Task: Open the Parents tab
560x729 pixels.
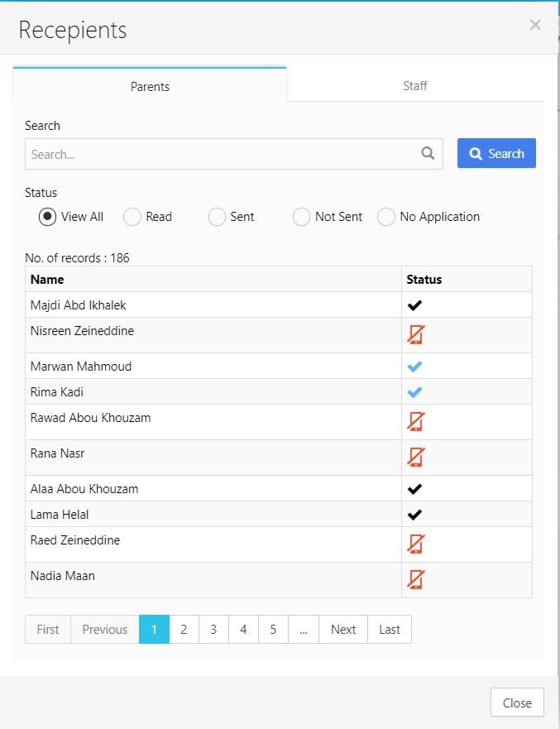Action: pos(150,86)
